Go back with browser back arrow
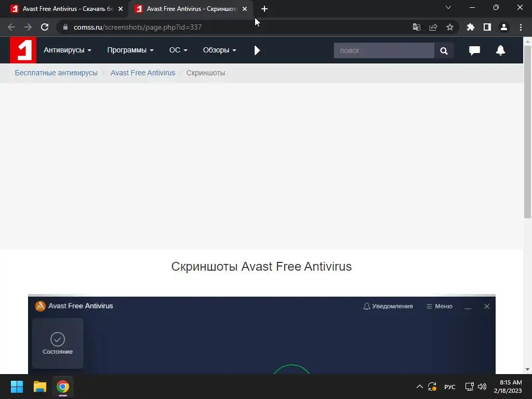The width and height of the screenshot is (532, 399). click(11, 27)
